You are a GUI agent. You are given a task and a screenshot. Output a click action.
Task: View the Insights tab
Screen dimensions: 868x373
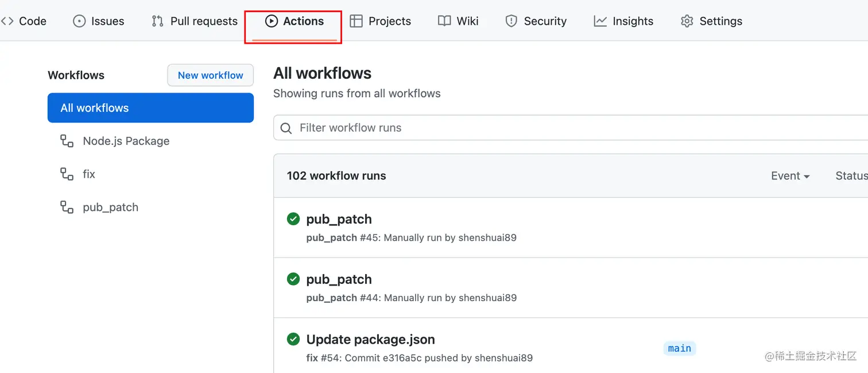tap(623, 21)
